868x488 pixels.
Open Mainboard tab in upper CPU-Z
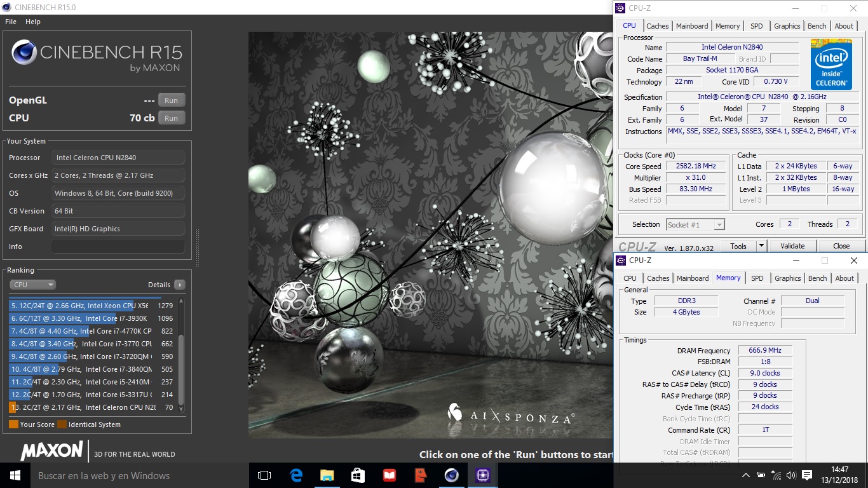[x=692, y=26]
